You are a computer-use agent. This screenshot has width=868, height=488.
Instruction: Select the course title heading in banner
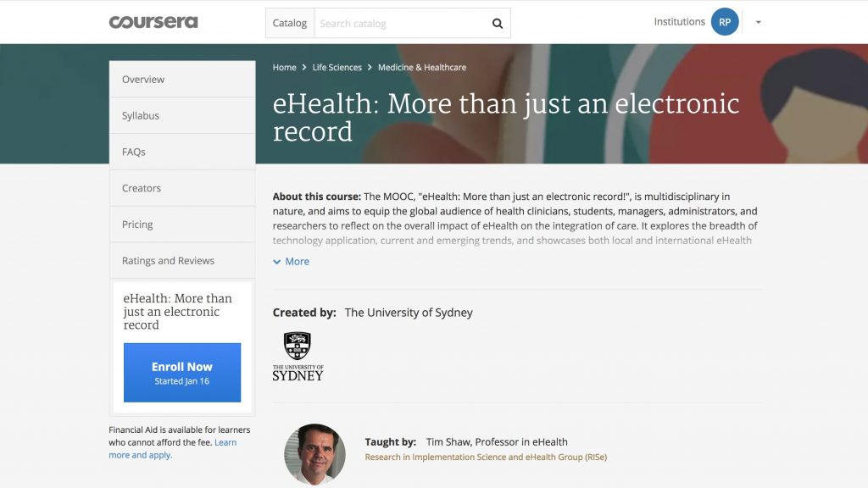(505, 117)
